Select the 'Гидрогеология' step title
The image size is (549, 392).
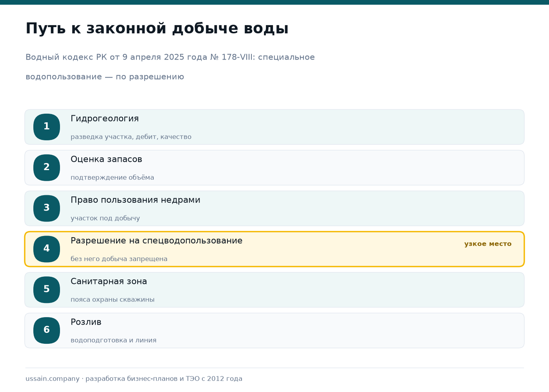click(x=105, y=119)
